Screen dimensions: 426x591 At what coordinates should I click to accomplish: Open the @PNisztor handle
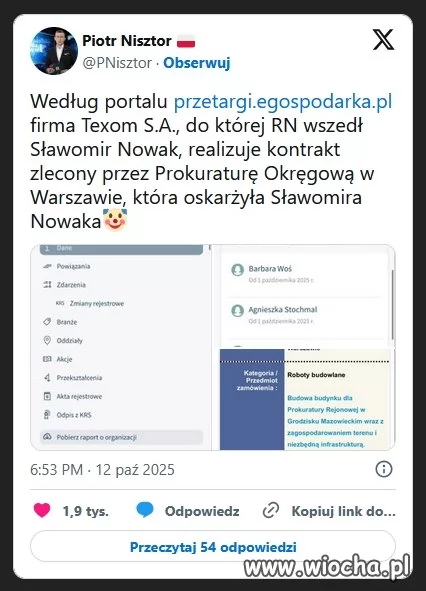(x=117, y=63)
